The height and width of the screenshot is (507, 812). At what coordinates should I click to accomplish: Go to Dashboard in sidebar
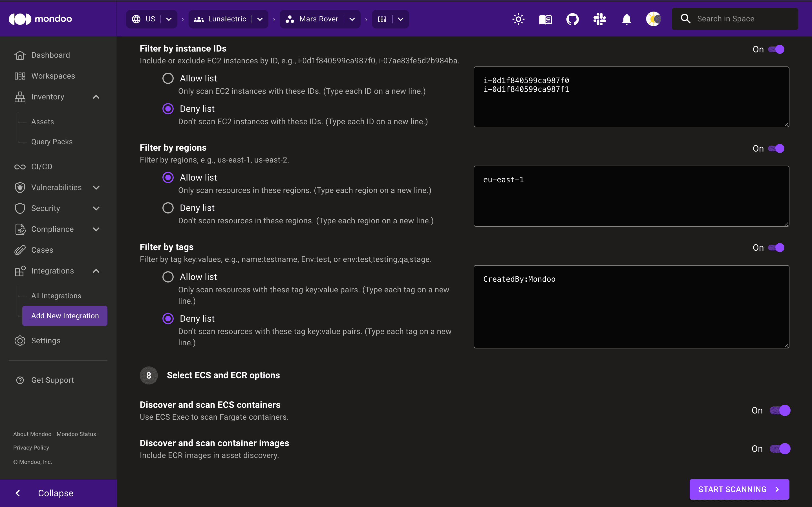click(x=50, y=55)
